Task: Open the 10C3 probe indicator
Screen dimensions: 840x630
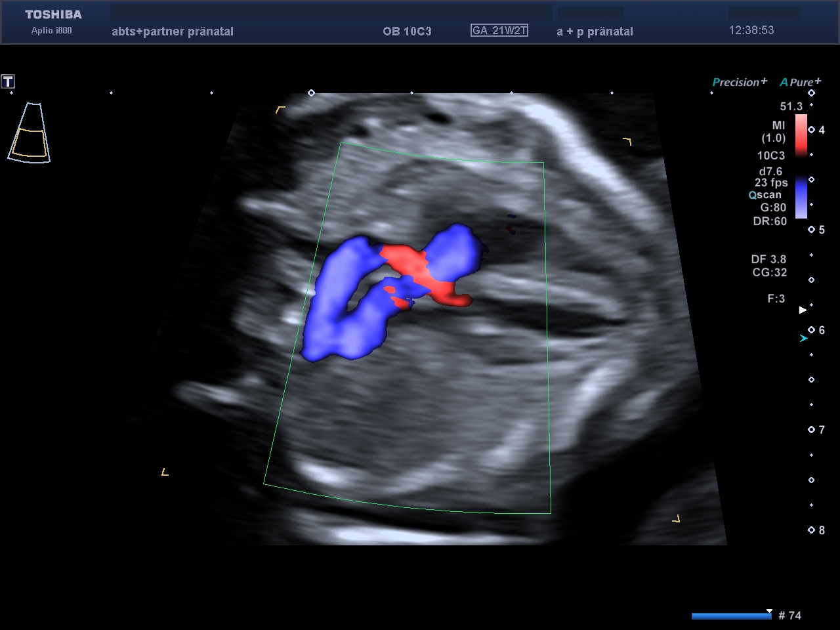Action: point(770,156)
